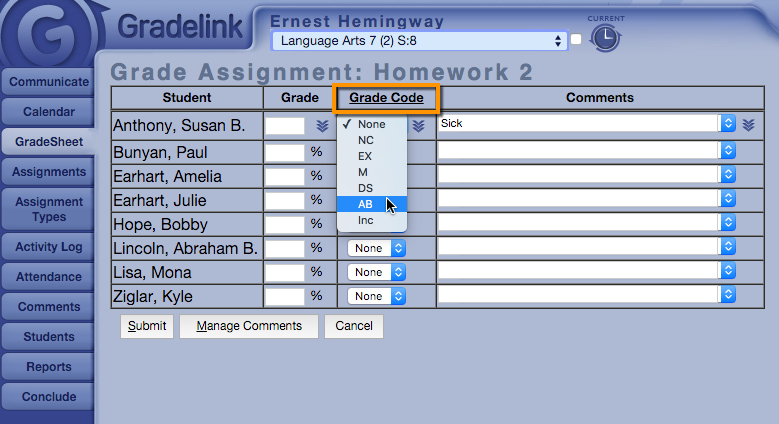The image size is (779, 424).
Task: Open Manage Comments
Action: (x=249, y=326)
